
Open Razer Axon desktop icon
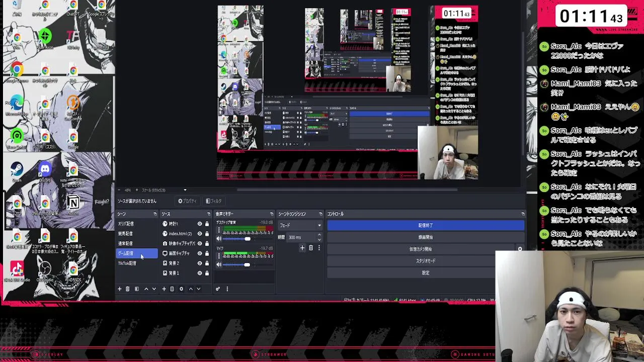pyautogui.click(x=45, y=38)
